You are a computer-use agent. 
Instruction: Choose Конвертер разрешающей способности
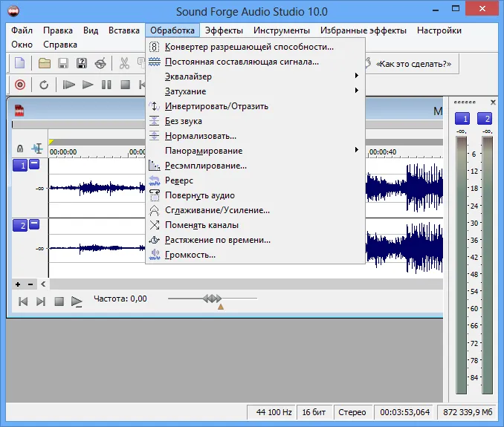255,47
